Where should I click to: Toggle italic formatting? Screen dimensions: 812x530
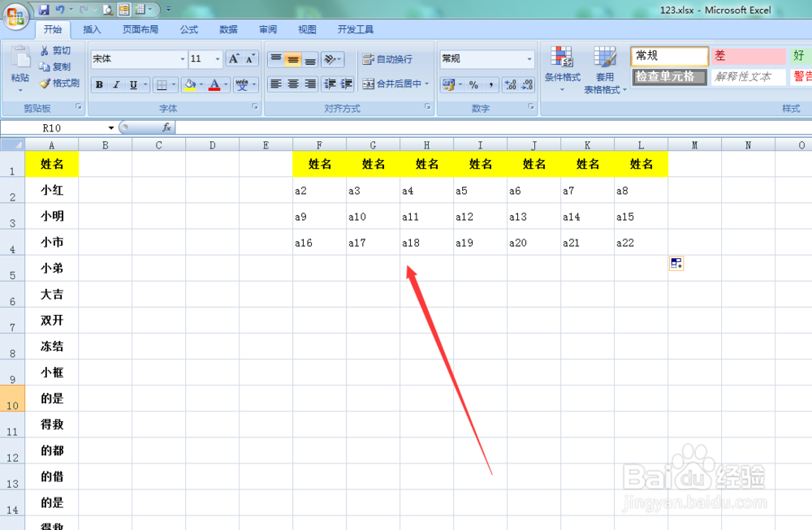tap(116, 84)
